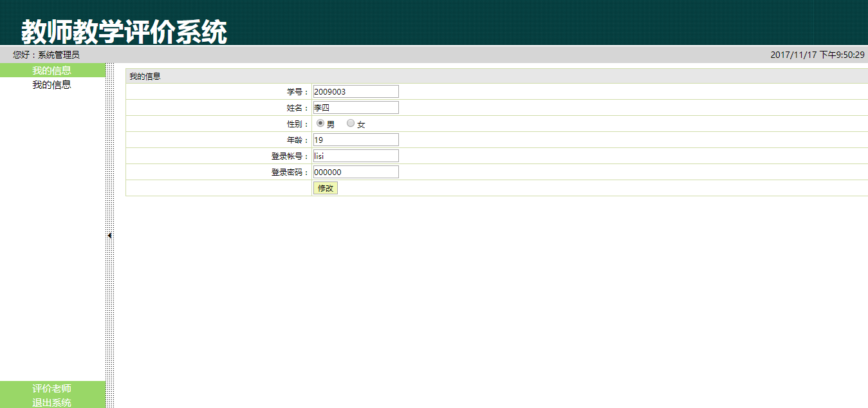This screenshot has height=408, width=868.
Task: Focus the 学号 field showing 2009003
Action: [x=356, y=91]
